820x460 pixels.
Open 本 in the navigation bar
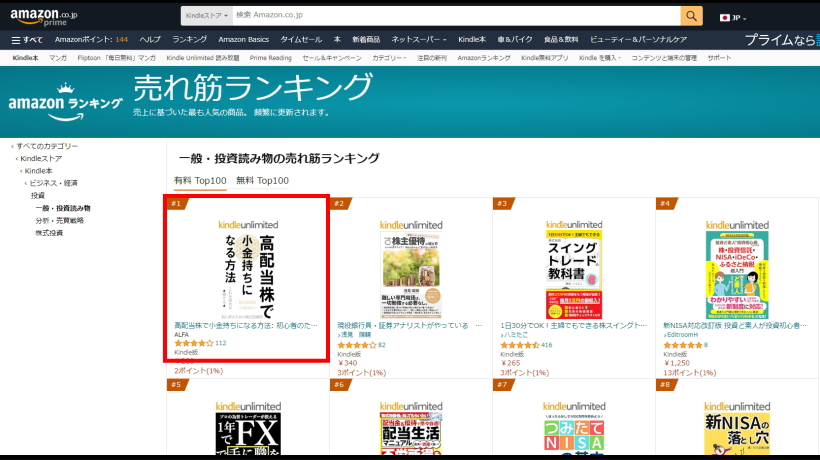(337, 40)
